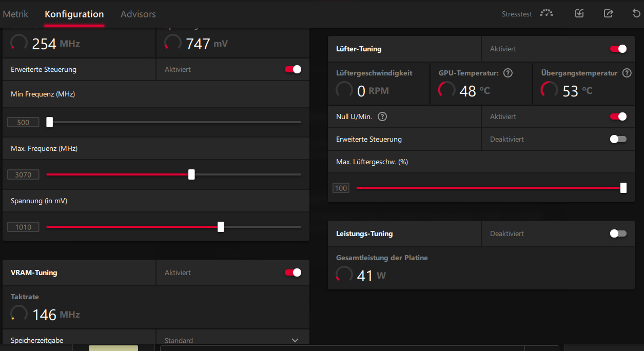Click the Übergangstemperatur help icon

[627, 73]
